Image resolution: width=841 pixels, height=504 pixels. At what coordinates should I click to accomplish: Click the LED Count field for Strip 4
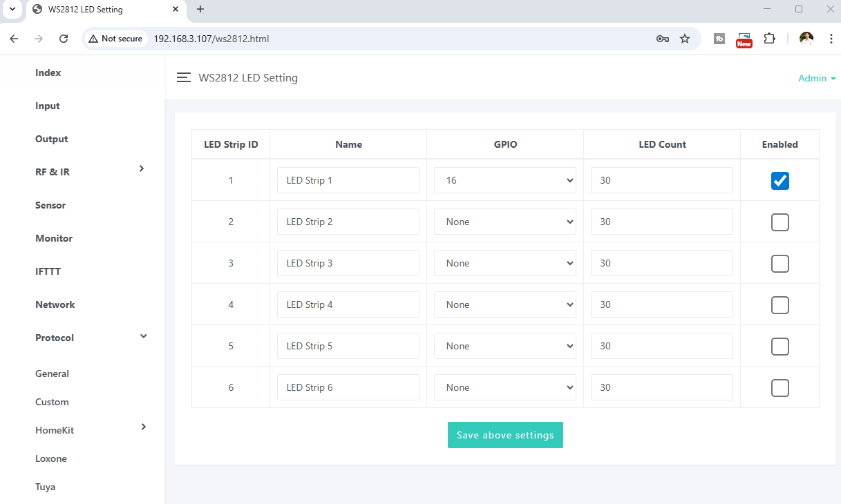click(661, 304)
